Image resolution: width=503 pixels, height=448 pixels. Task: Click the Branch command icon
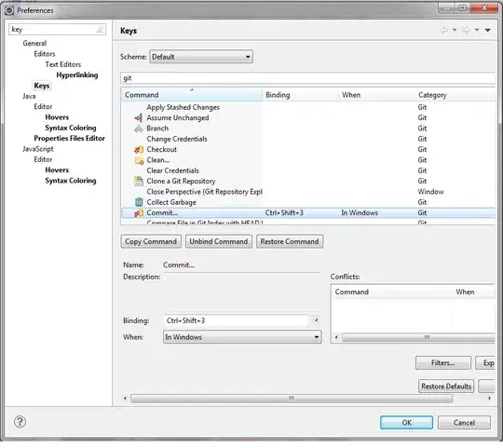point(138,129)
